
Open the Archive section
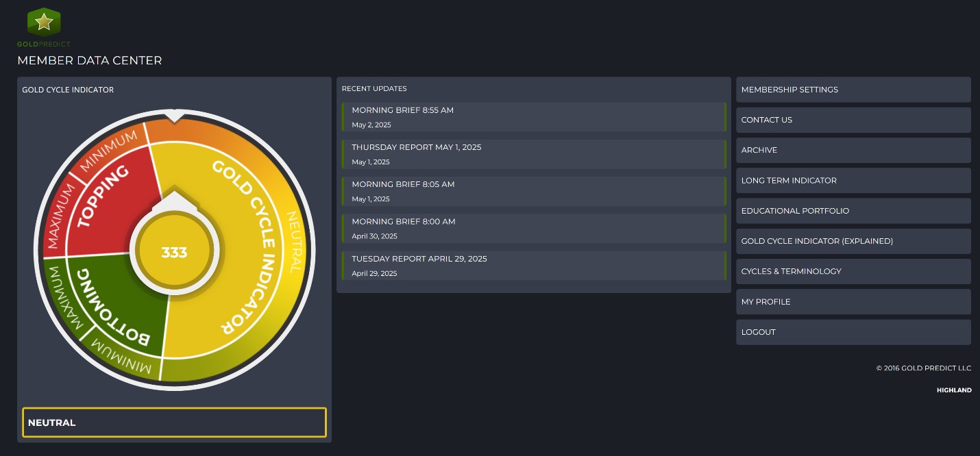coord(853,150)
